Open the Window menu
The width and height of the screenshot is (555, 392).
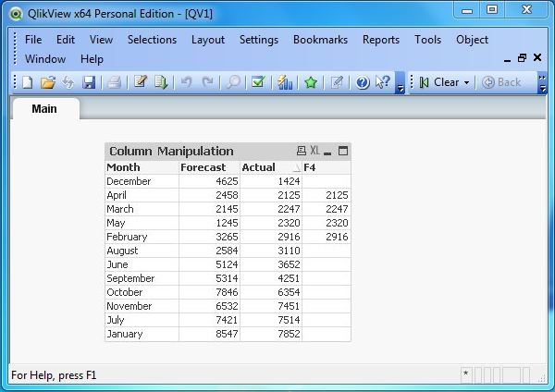[x=45, y=59]
